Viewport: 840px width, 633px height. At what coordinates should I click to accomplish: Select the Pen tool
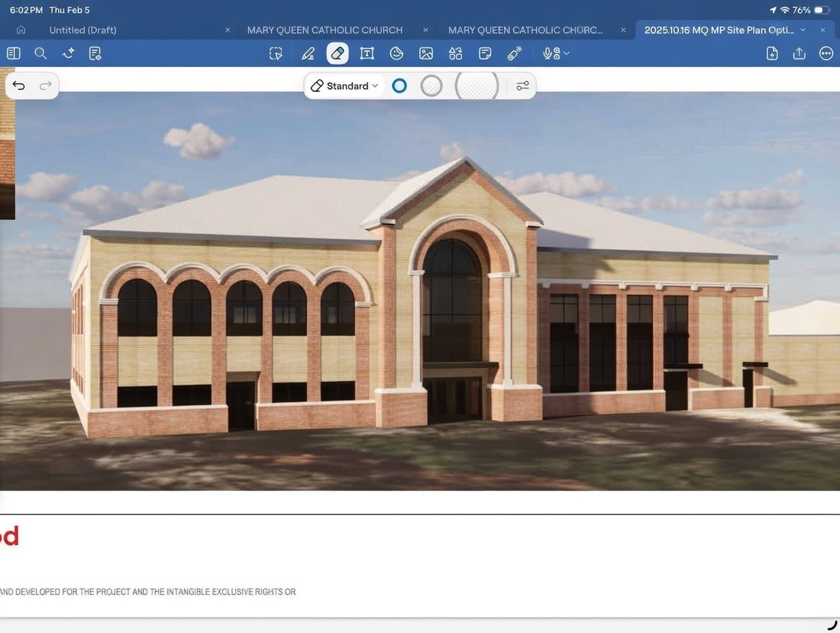[x=308, y=53]
